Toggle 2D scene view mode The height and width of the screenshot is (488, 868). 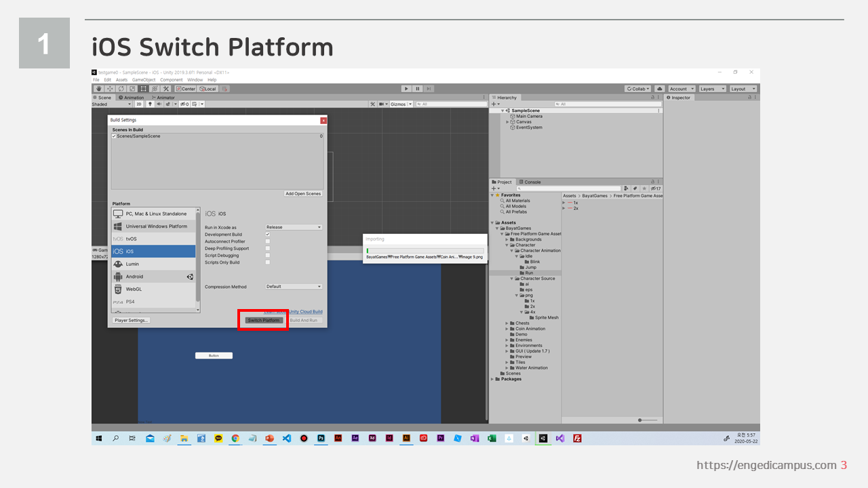pos(139,104)
